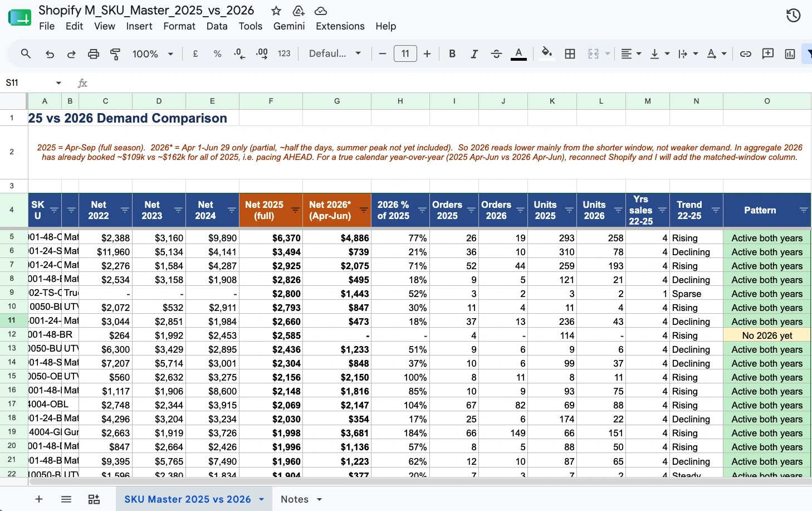
Task: Open the font family dropdown
Action: [x=335, y=54]
